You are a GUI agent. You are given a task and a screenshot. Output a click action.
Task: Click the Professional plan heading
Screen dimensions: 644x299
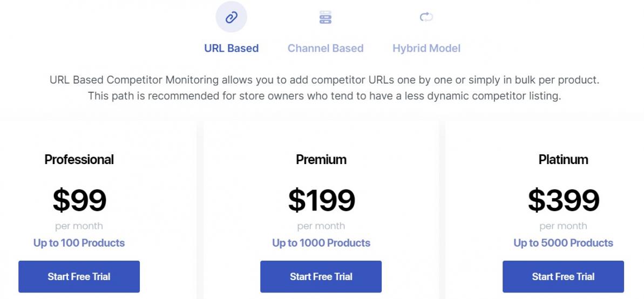tap(79, 159)
